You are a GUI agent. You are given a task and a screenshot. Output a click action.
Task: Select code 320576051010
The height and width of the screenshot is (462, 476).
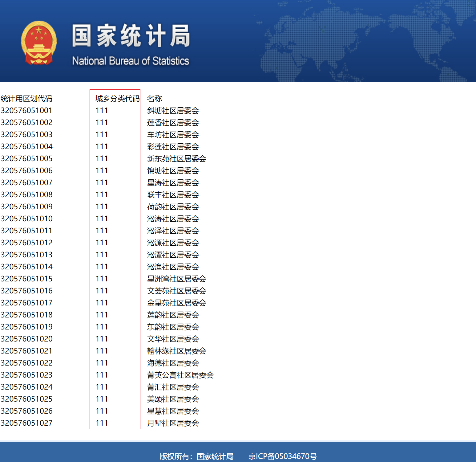[26, 219]
